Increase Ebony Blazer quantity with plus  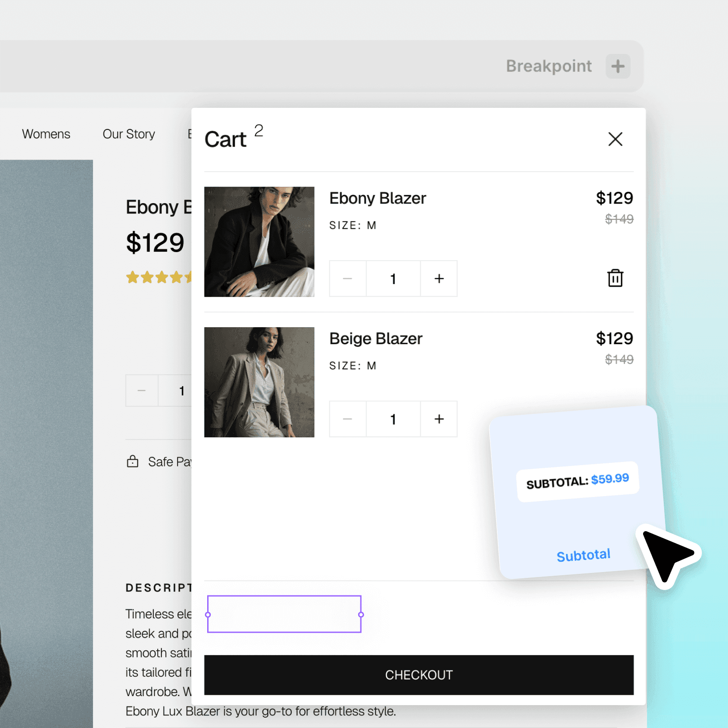pyautogui.click(x=439, y=279)
